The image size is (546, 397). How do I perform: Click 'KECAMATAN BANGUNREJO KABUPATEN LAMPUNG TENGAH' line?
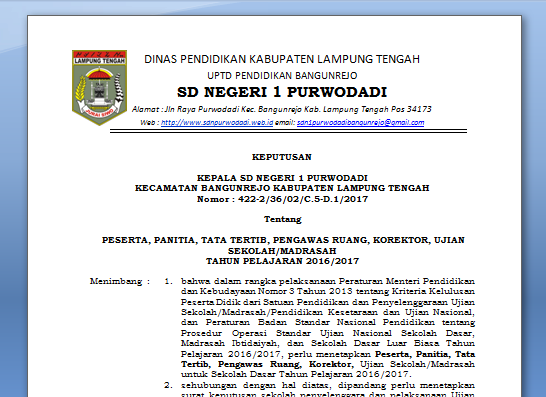[282, 188]
